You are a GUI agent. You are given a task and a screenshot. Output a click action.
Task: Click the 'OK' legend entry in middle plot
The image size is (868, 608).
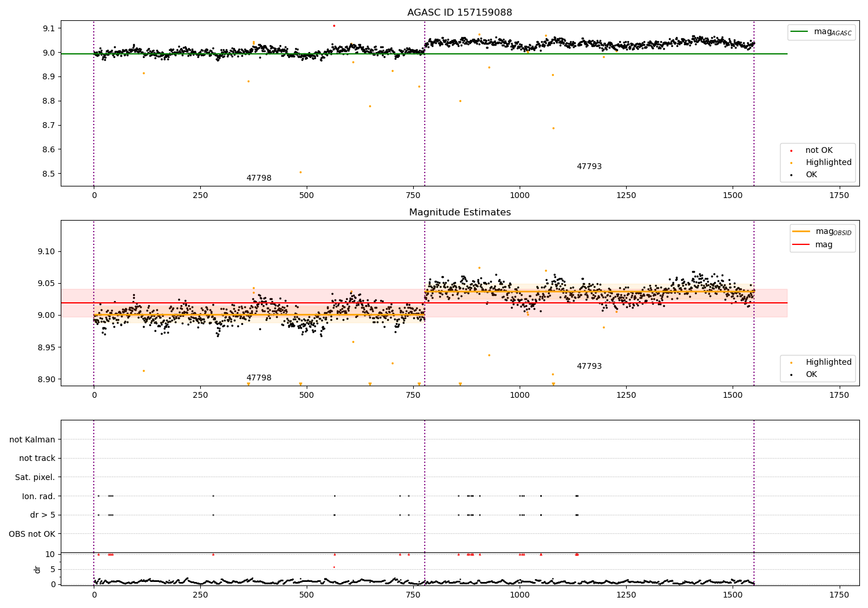coord(811,375)
